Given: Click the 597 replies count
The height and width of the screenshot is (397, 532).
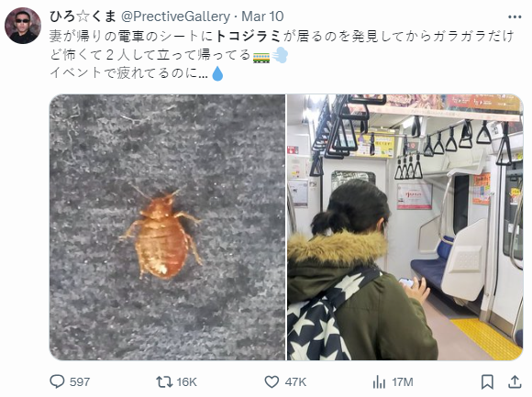Looking at the screenshot, I should coord(80,382).
